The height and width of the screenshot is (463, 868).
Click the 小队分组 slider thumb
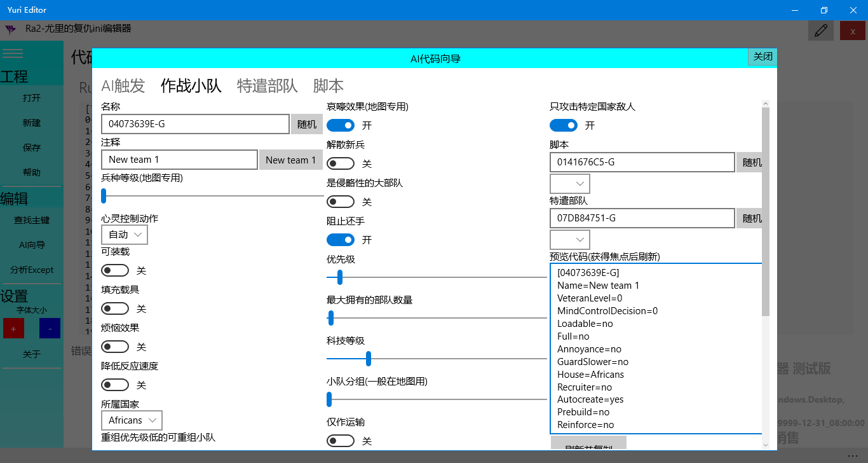329,399
